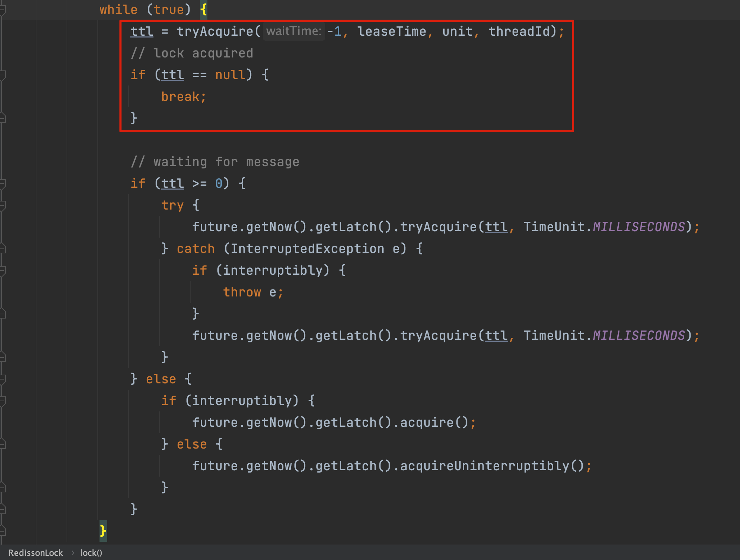Click the unit argument in tryAcquire call
This screenshot has height=560, width=740.
(457, 32)
